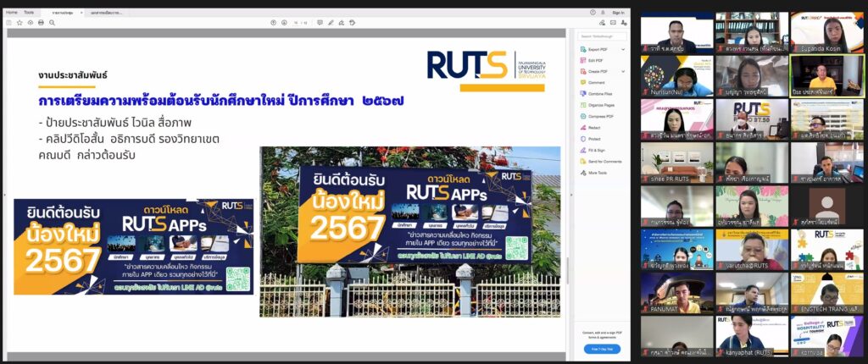Print the PDF with the printer icon
The width and height of the screenshot is (868, 364).
41,23
